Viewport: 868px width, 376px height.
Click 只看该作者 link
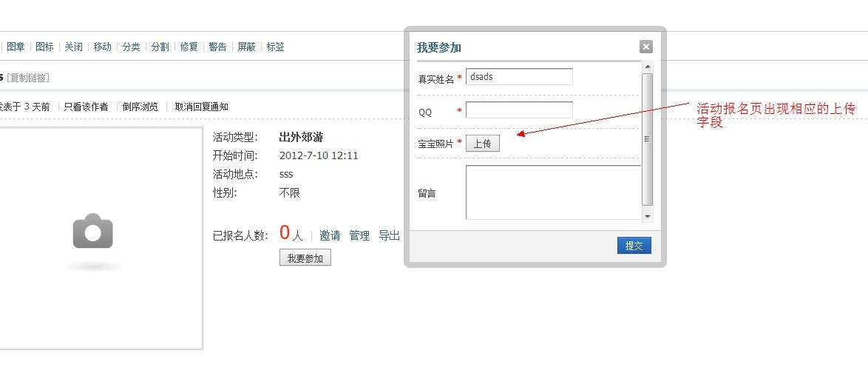coord(86,107)
